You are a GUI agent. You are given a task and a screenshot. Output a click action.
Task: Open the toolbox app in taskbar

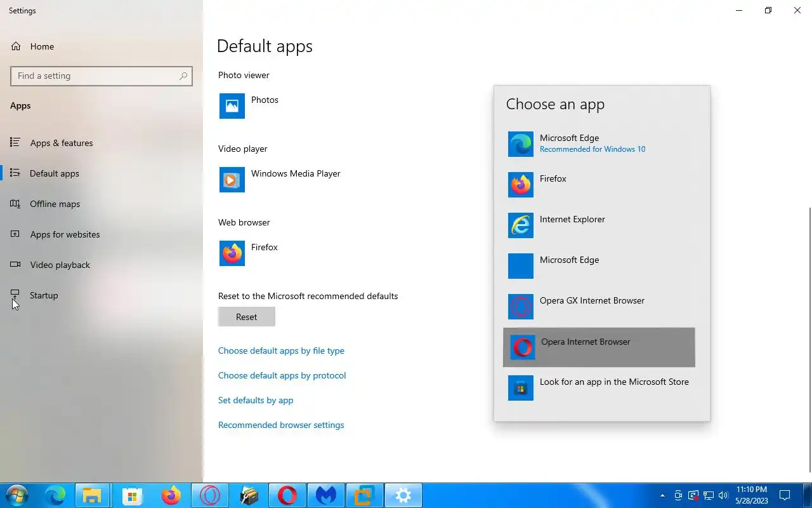(x=249, y=495)
